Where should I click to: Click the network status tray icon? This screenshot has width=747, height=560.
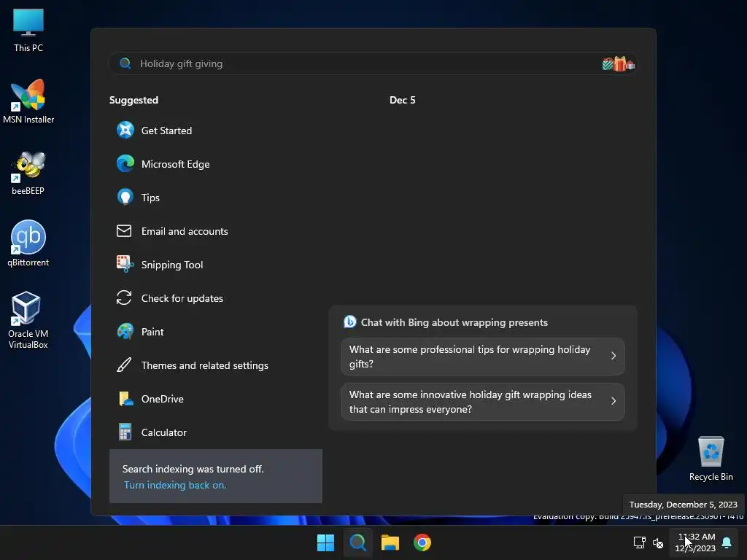click(x=639, y=542)
